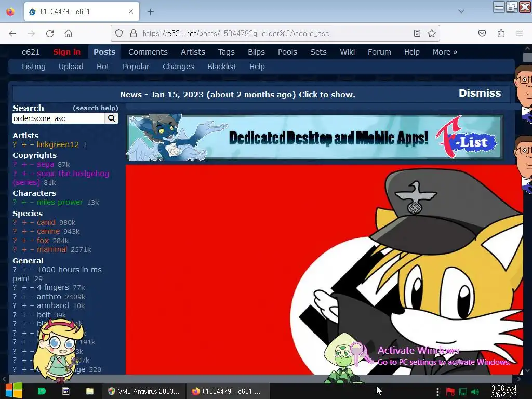This screenshot has width=532, height=399.
Task: Click the plus next to fox
Action: click(x=24, y=241)
